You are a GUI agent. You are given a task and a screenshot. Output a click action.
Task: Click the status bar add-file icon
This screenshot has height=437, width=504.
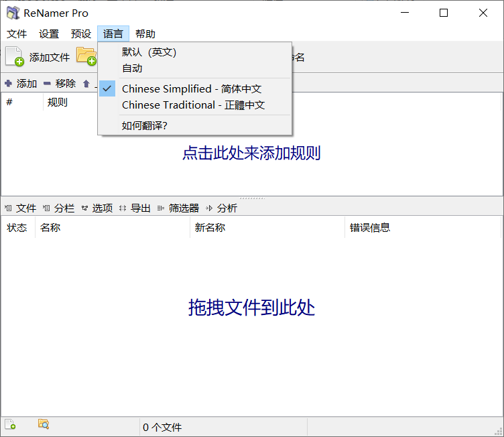pyautogui.click(x=10, y=424)
